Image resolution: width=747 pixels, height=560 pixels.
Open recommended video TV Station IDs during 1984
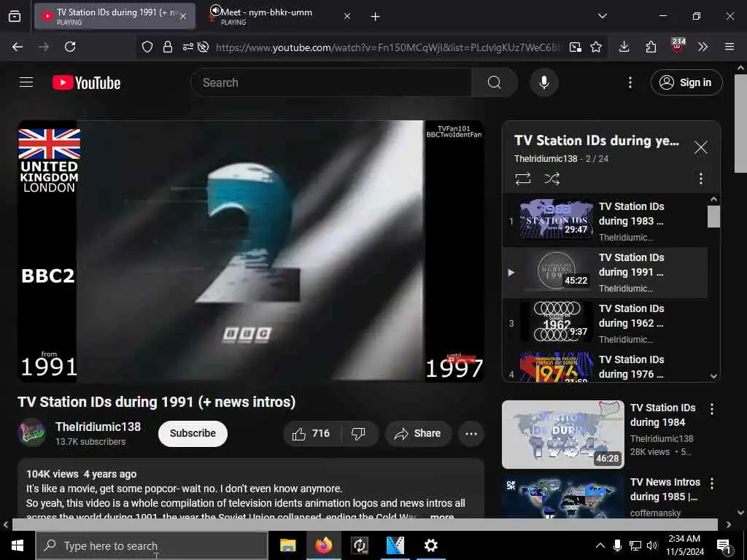pos(562,435)
